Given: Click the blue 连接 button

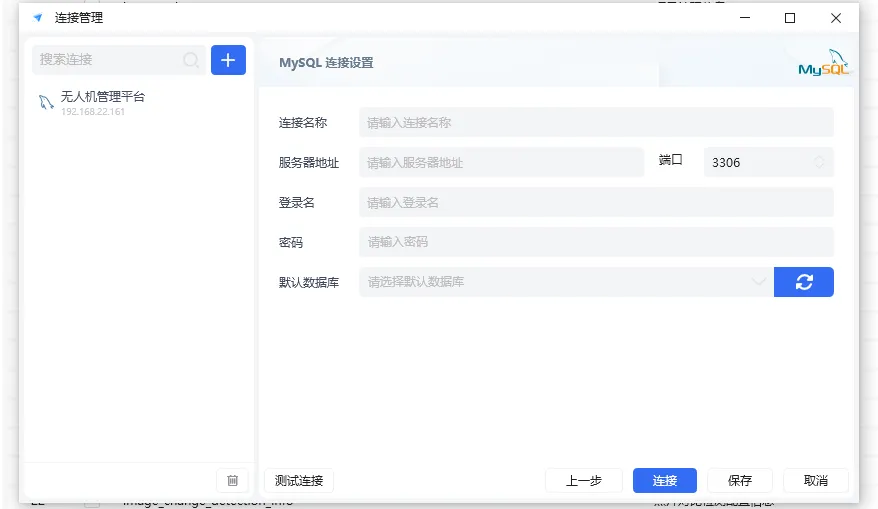Looking at the screenshot, I should [665, 480].
